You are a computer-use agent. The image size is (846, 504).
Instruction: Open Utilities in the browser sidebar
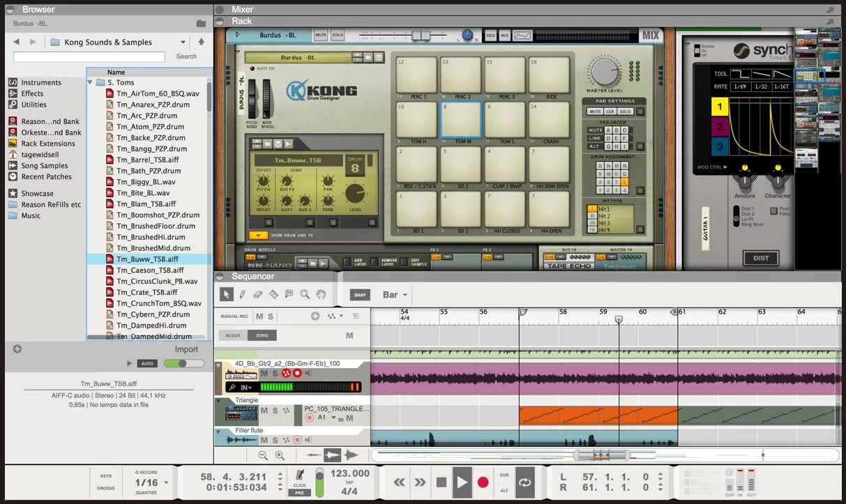pos(33,105)
